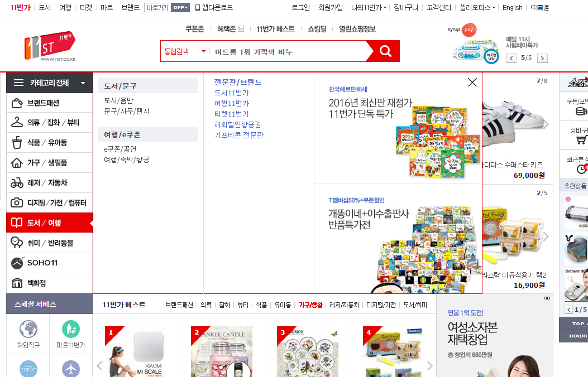Open 도서/음반 subcategory

click(x=118, y=100)
